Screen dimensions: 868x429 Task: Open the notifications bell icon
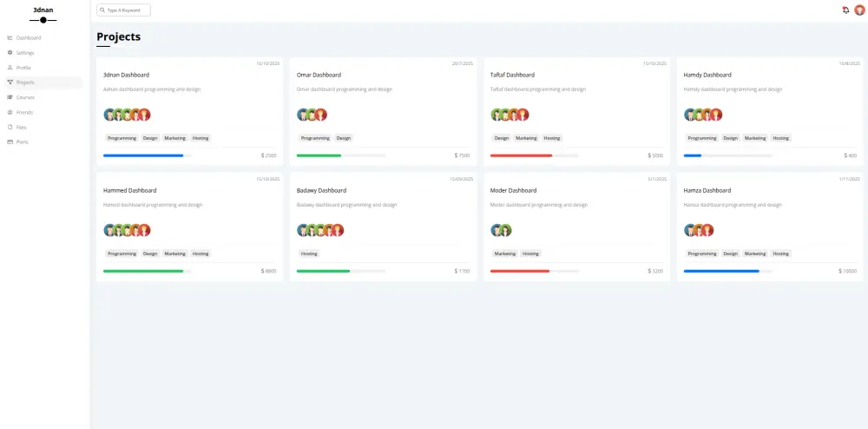(845, 10)
